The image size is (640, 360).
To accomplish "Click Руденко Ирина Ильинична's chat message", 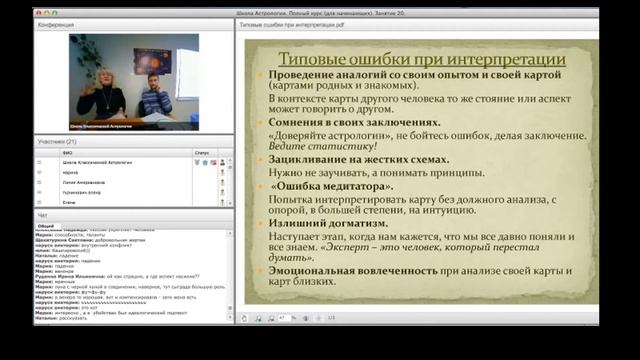I will [x=118, y=276].
